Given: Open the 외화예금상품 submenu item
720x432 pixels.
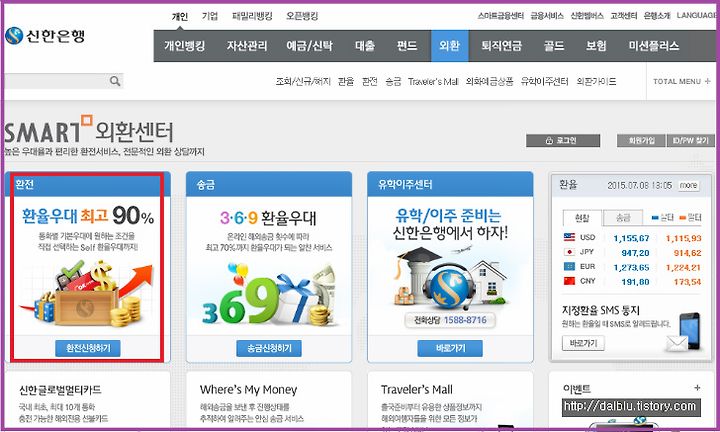Looking at the screenshot, I should [x=489, y=82].
